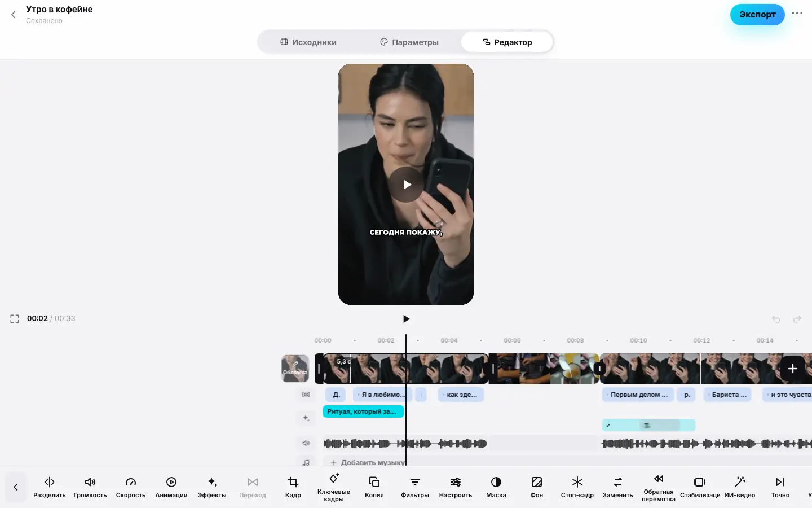This screenshot has width=812, height=508.
Task: Open the Громкость volume tool
Action: 90,487
